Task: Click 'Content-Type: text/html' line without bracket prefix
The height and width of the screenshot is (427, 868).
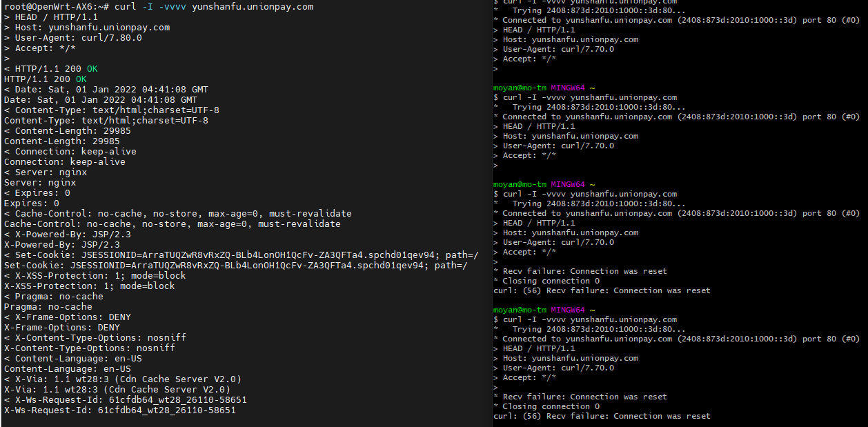Action: pos(106,121)
